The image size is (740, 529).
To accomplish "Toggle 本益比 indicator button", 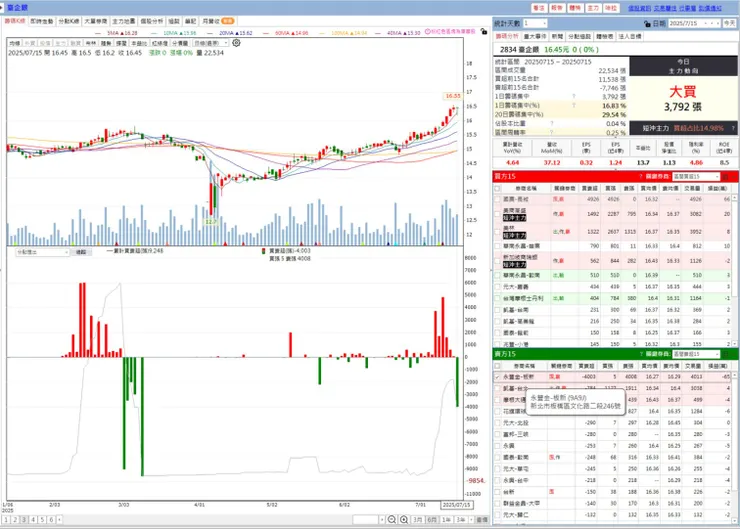I will coord(139,43).
